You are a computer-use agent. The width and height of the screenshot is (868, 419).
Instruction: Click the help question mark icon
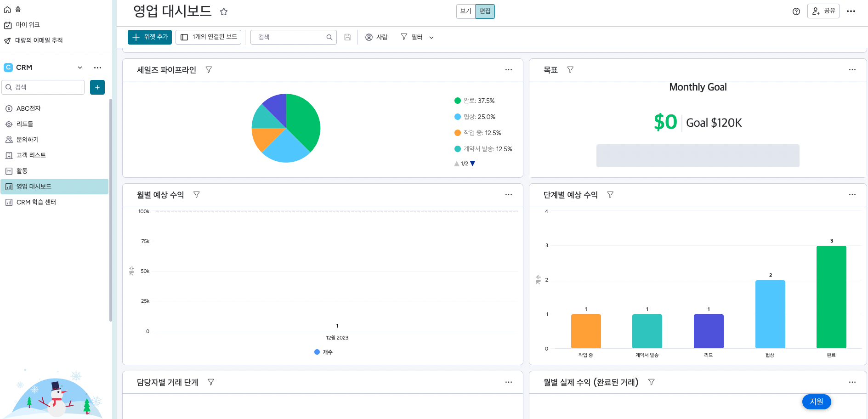796,11
